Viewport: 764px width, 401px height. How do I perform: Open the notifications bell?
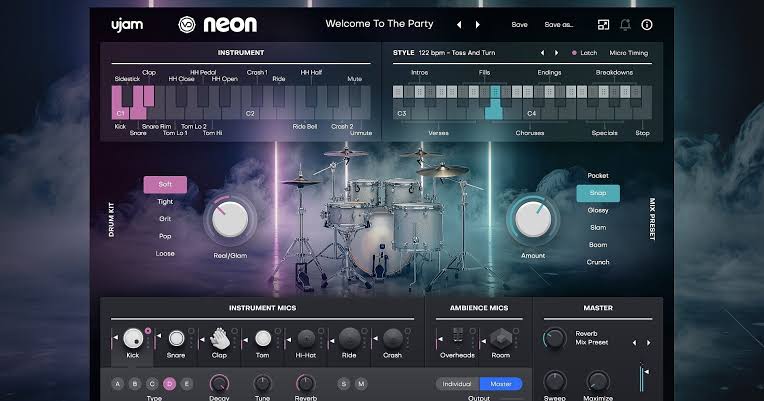(x=625, y=24)
